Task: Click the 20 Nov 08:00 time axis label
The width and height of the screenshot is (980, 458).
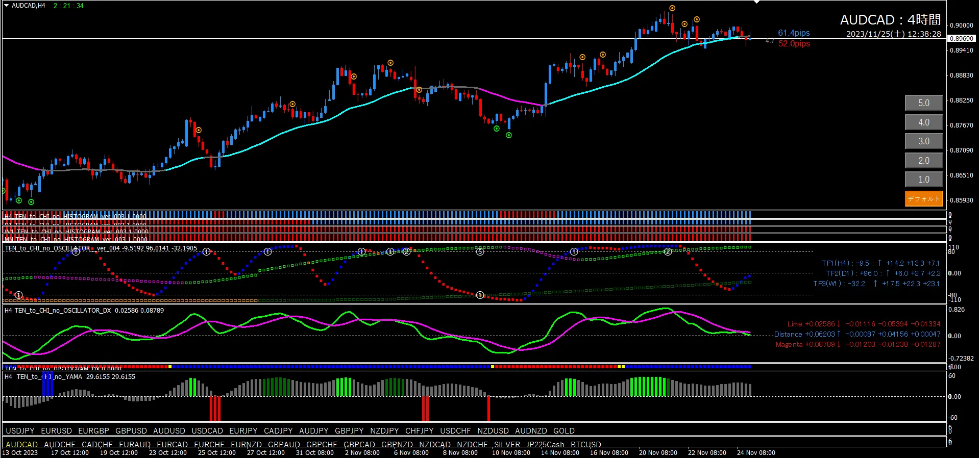Action: pos(658,453)
